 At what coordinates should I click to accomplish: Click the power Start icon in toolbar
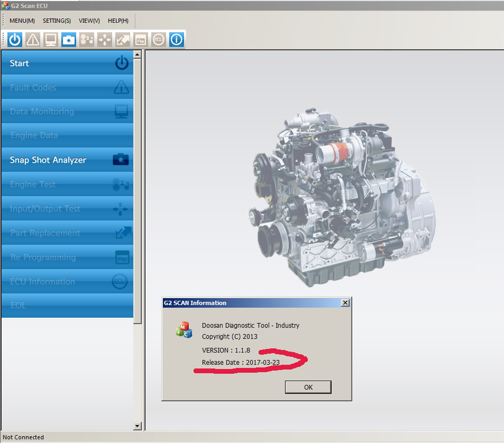tap(15, 40)
